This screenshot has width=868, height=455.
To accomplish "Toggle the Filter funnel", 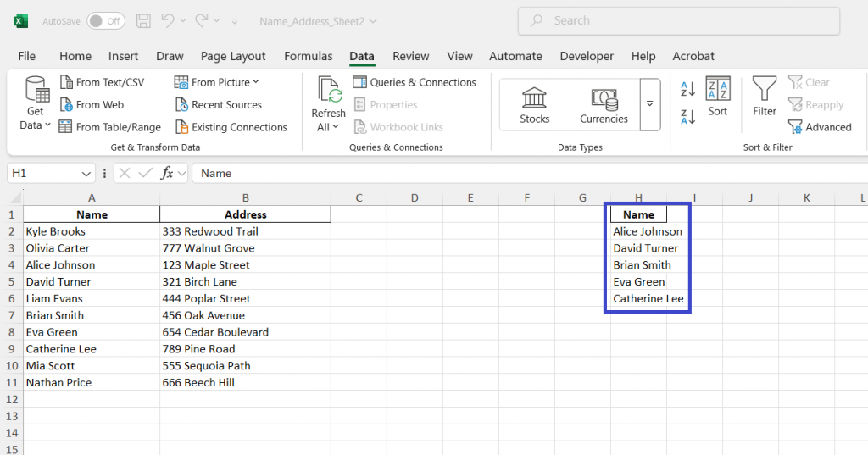I will click(x=765, y=97).
